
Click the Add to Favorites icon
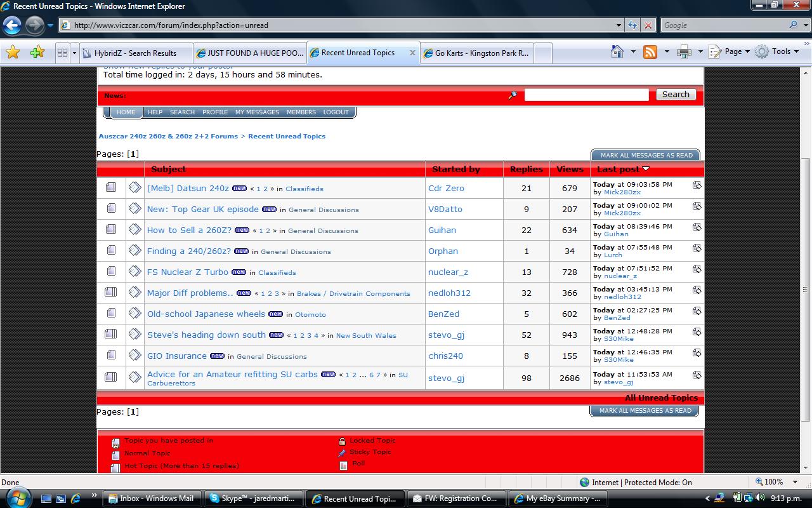coord(37,53)
